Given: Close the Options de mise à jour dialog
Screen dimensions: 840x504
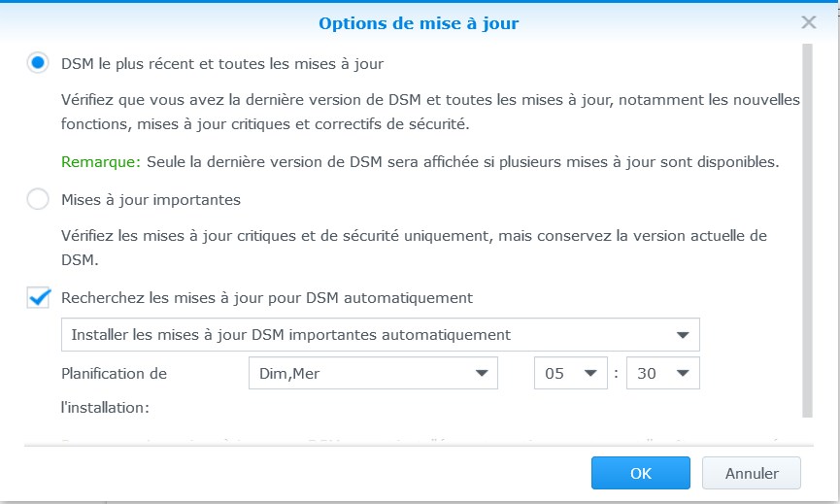Looking at the screenshot, I should click(808, 22).
